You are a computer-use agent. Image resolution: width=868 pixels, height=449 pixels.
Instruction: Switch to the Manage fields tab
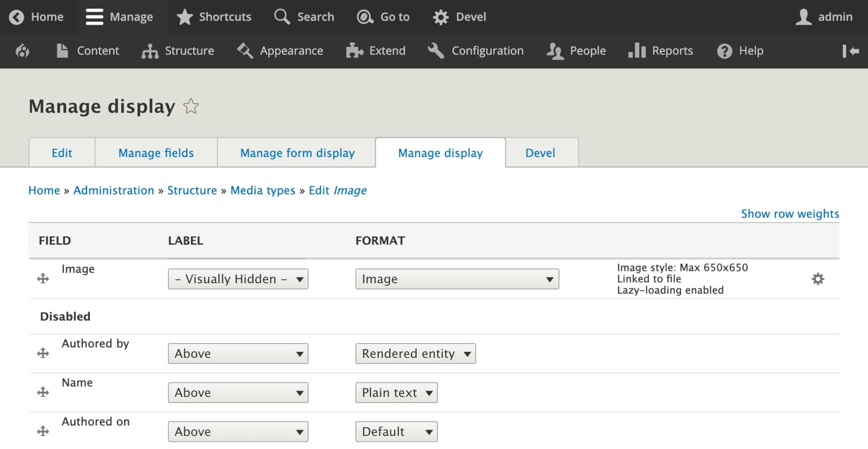click(155, 153)
